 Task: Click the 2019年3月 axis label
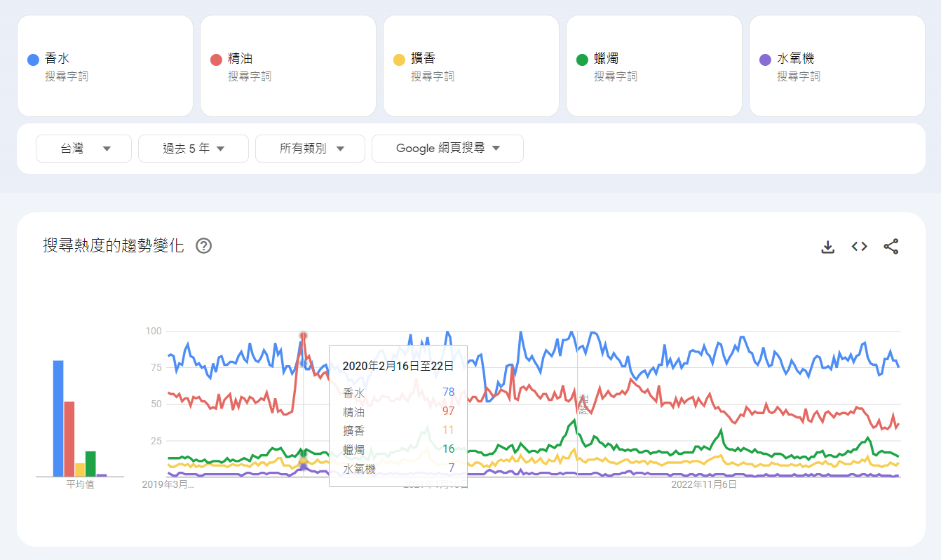[x=168, y=484]
